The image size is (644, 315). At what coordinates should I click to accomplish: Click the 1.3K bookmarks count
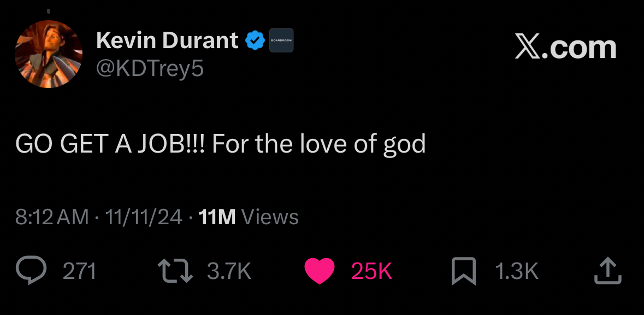[516, 271]
